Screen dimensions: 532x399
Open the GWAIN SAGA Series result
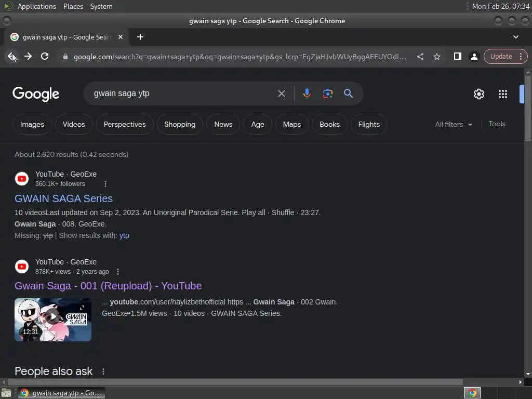tap(63, 198)
